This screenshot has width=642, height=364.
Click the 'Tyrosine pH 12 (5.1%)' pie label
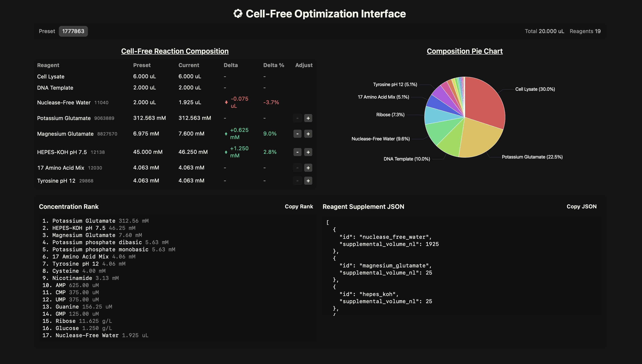click(395, 85)
